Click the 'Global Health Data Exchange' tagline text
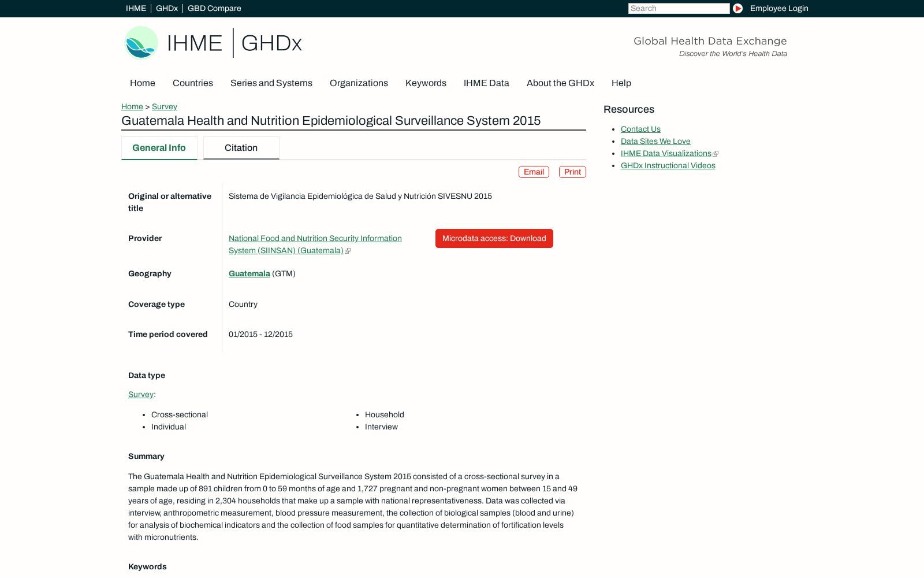 710,41
